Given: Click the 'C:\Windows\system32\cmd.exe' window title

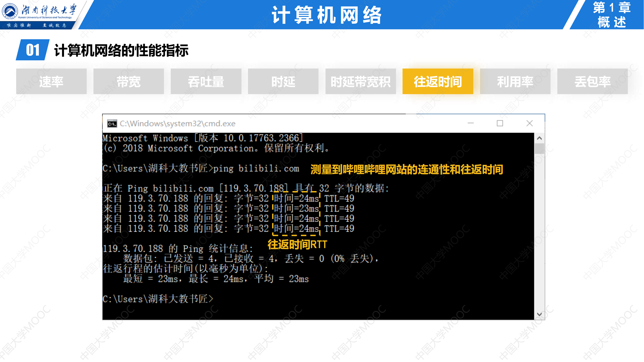Looking at the screenshot, I should coord(177,123).
